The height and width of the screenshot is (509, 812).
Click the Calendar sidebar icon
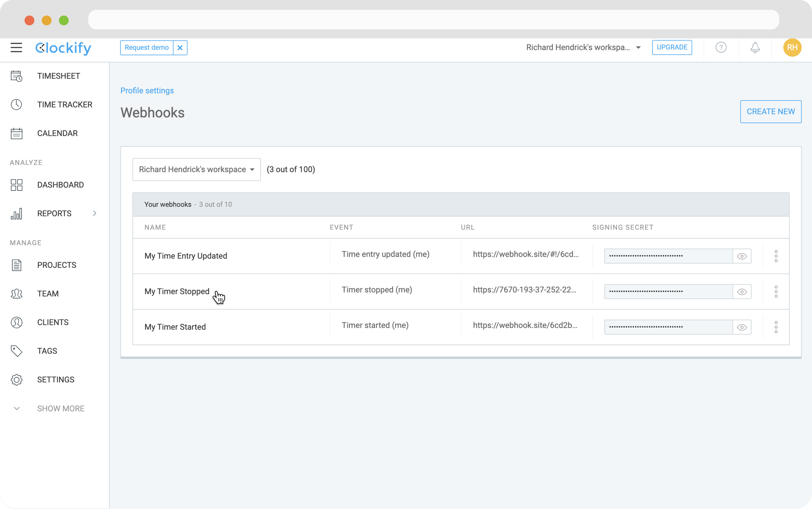tap(17, 133)
